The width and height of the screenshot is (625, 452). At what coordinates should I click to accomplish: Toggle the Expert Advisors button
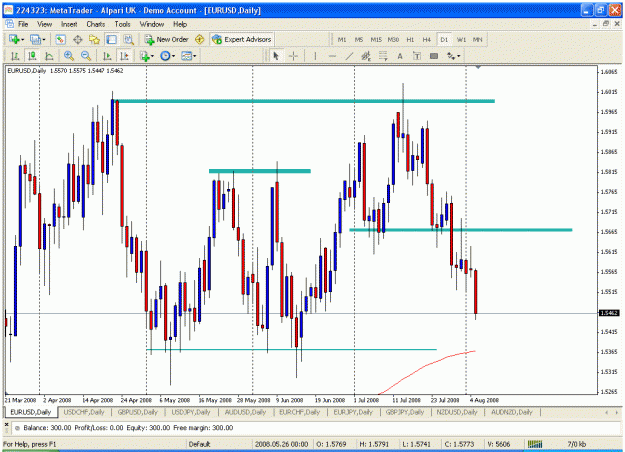242,39
